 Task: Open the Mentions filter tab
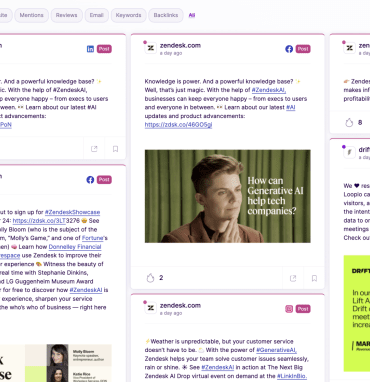pyautogui.click(x=31, y=15)
